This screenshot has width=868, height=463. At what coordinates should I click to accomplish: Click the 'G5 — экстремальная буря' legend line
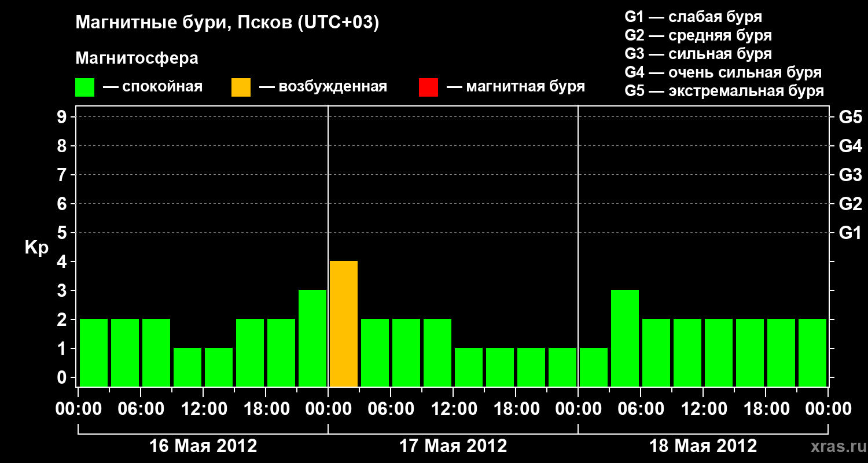[724, 91]
